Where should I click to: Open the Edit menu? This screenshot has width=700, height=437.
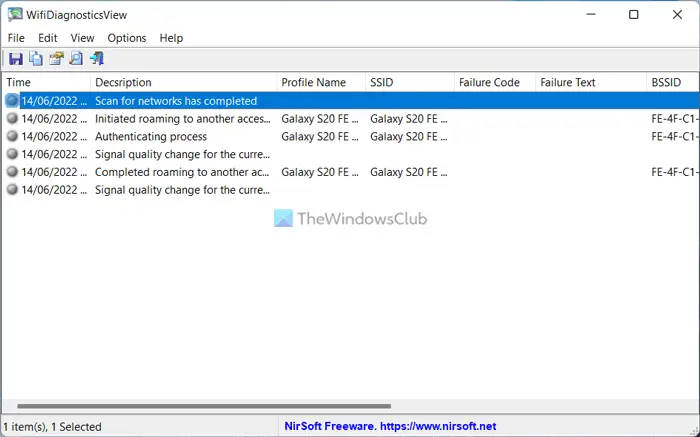pyautogui.click(x=47, y=38)
